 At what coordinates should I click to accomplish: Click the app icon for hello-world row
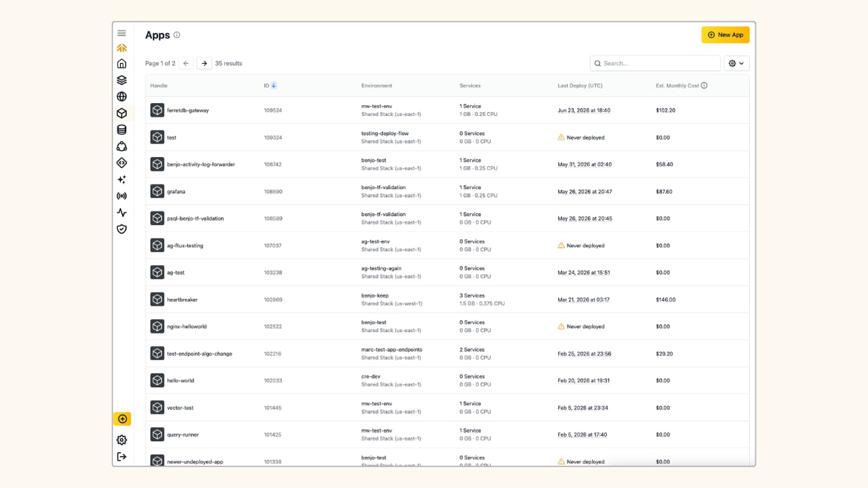[157, 380]
